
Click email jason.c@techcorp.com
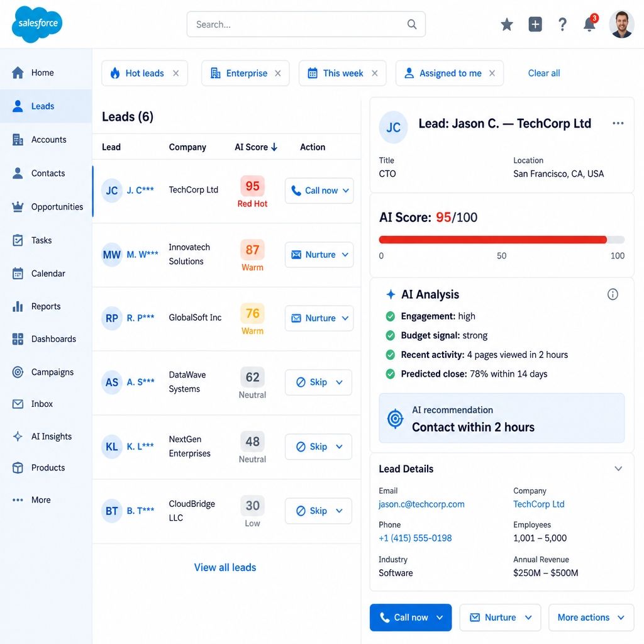pos(421,504)
